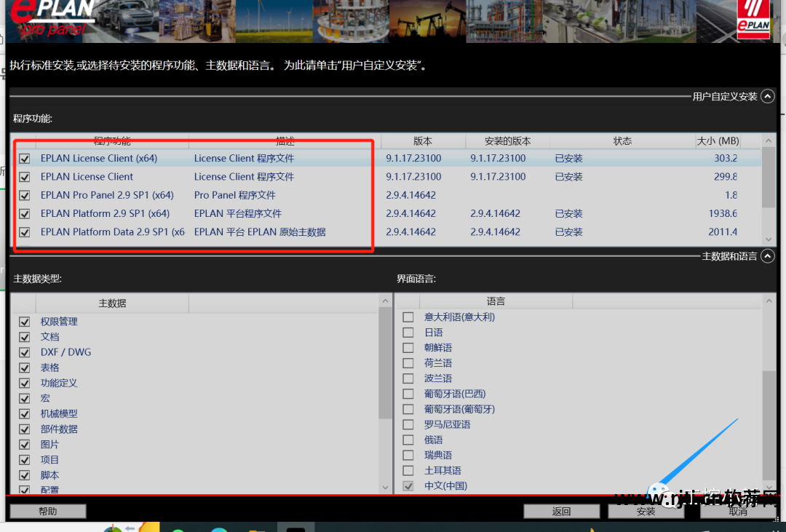Collapse the 用户自定义安装 section
The height and width of the screenshot is (532, 786).
[768, 96]
